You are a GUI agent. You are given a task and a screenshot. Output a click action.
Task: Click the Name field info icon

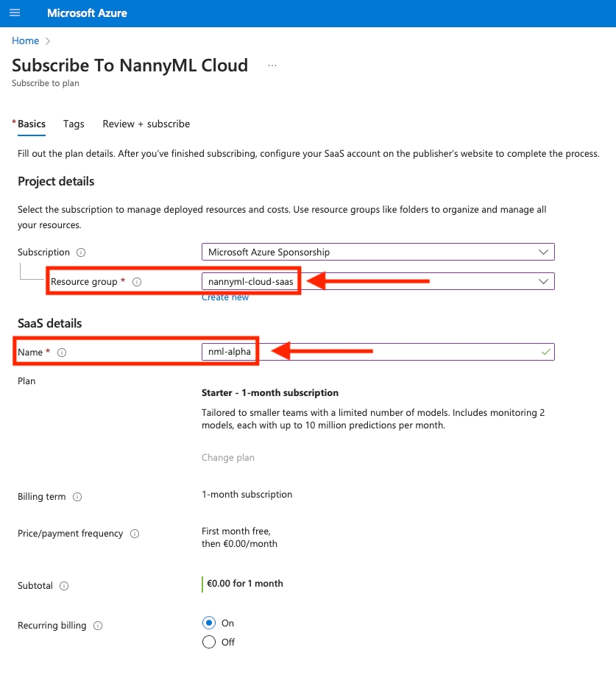pos(62,353)
